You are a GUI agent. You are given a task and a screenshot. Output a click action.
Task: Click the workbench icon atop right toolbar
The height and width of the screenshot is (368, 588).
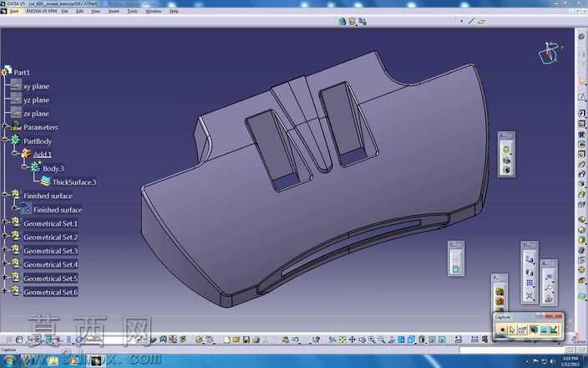581,37
